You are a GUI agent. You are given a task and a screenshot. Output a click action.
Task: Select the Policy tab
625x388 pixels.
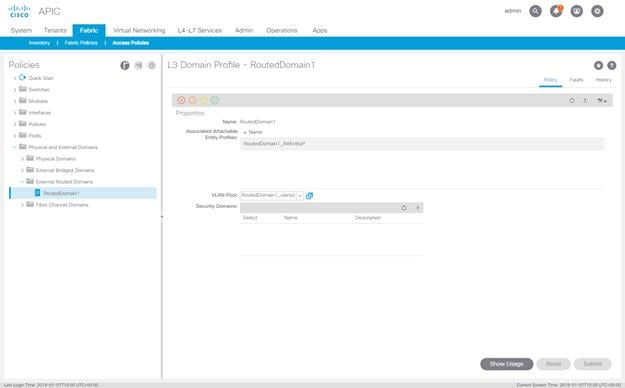pos(550,80)
